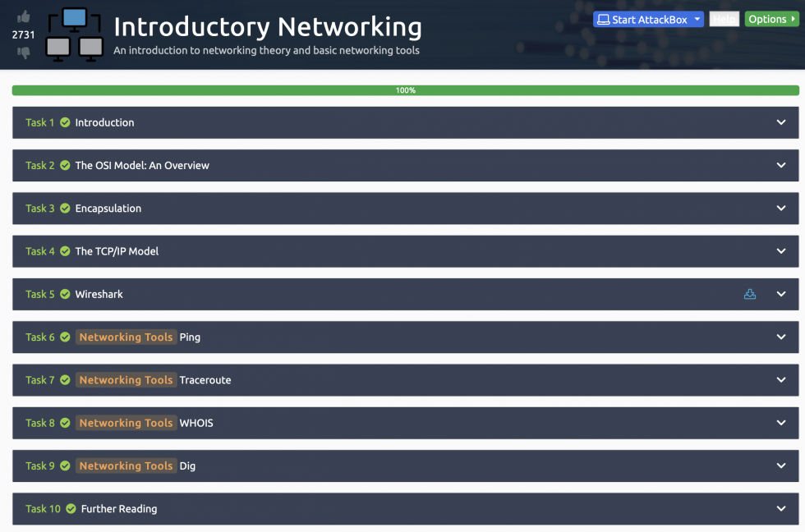Expand Task 9 Dig chevron
The height and width of the screenshot is (532, 805).
click(781, 465)
